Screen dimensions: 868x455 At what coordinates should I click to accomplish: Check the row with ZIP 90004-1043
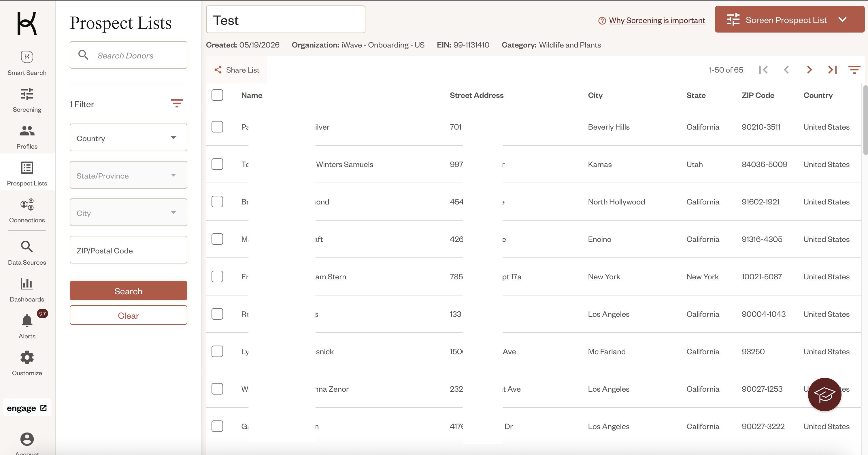click(x=217, y=314)
